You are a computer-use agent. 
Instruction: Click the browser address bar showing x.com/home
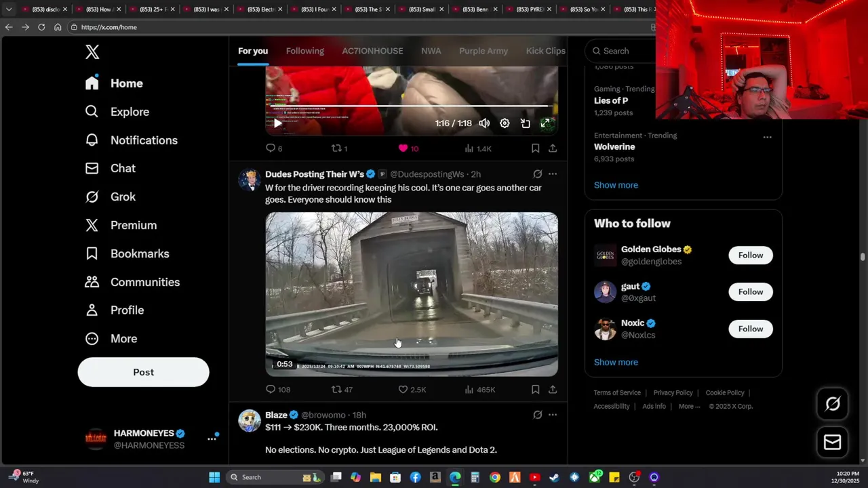[359, 27]
